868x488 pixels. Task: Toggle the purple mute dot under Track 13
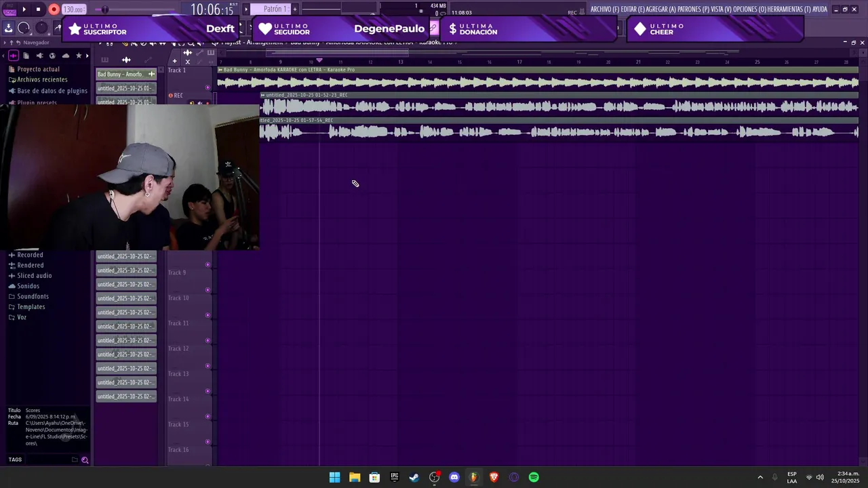tap(208, 391)
